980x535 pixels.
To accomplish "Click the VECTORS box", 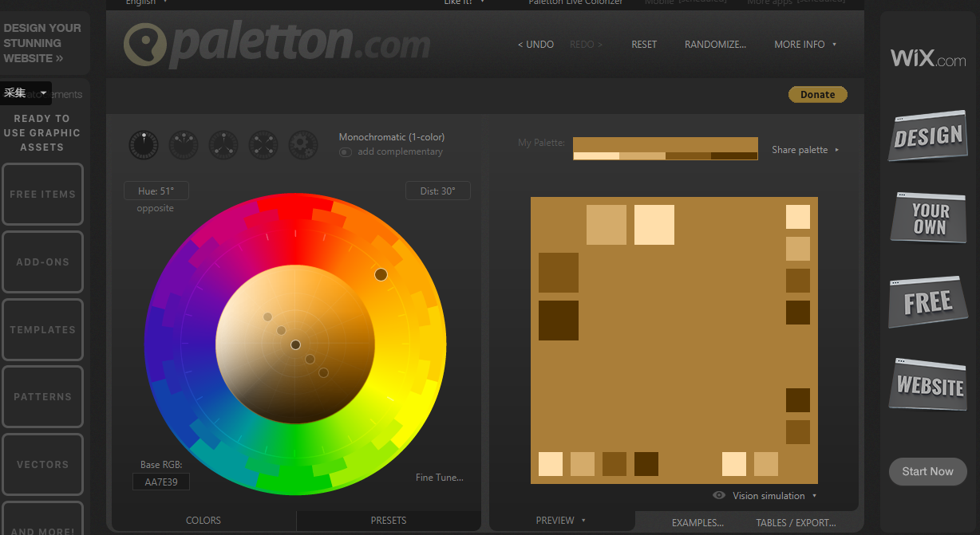I will 43,464.
